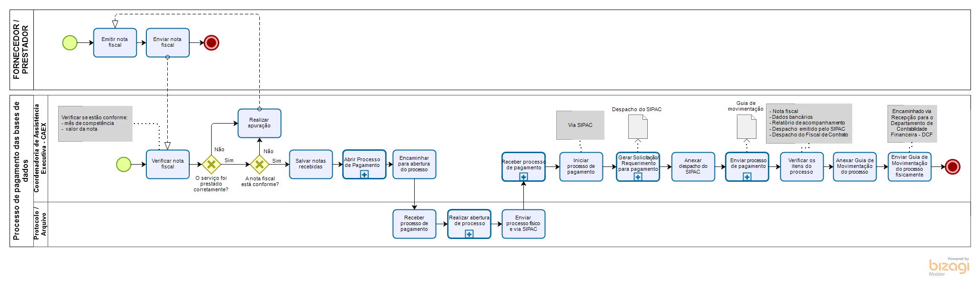Select the 'A nota fiscal está conforme?' gateway
Screen dimensions: 980x291
tap(259, 165)
